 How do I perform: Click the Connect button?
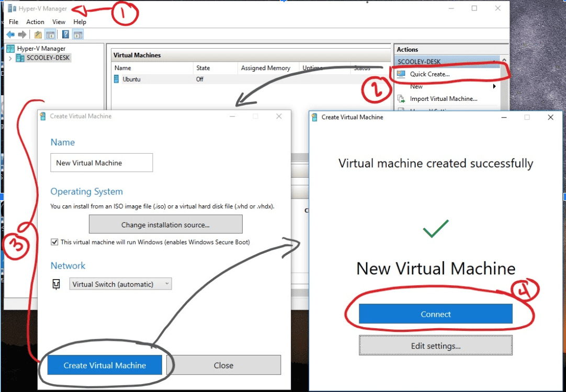435,314
